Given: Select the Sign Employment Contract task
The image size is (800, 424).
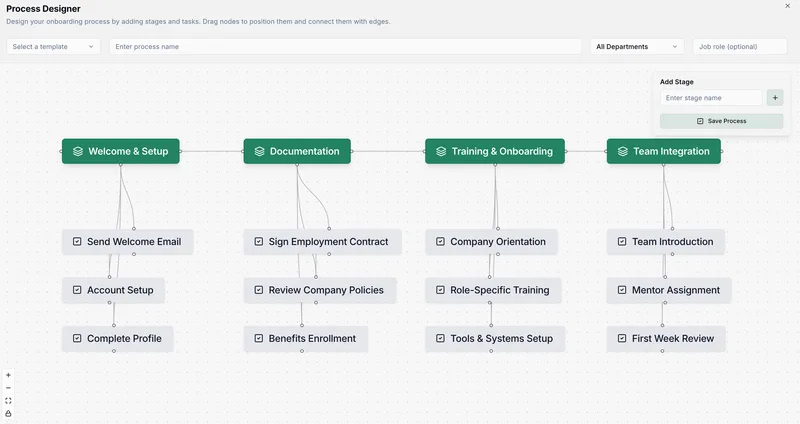Looking at the screenshot, I should pos(322,241).
